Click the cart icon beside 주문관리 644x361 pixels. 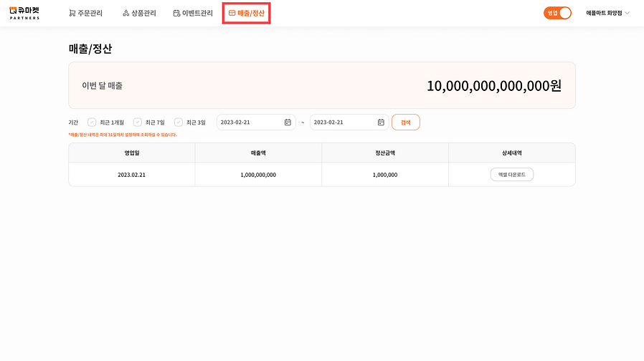coord(72,13)
